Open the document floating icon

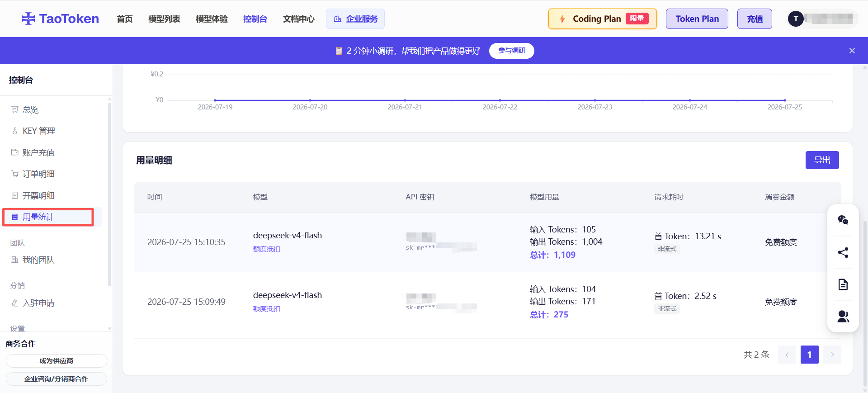pyautogui.click(x=843, y=284)
